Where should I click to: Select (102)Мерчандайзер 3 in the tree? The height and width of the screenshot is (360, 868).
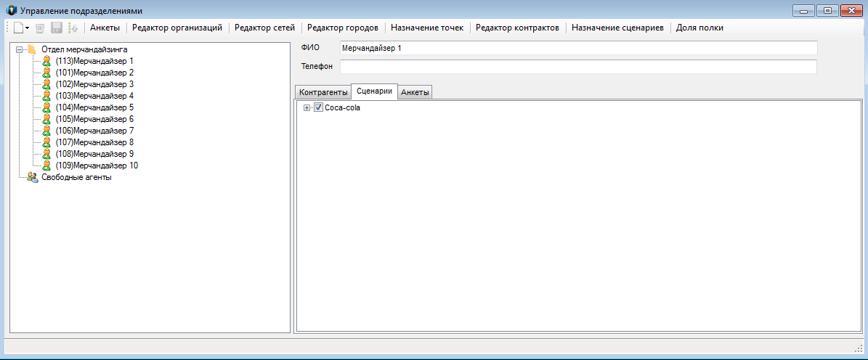[94, 84]
